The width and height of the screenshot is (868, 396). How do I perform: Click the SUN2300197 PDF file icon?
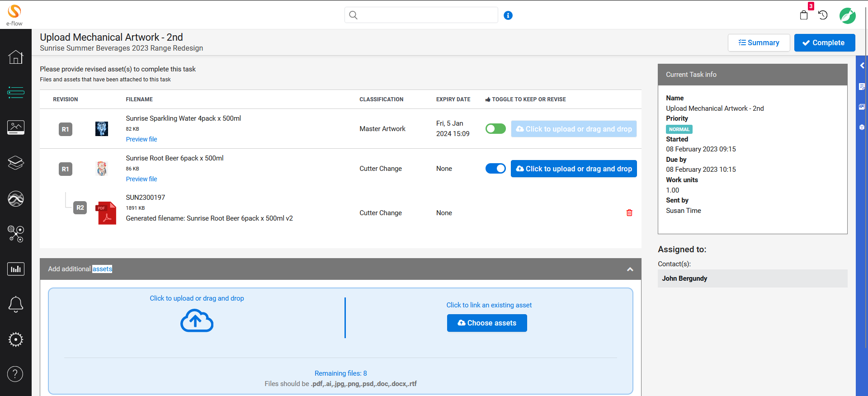[107, 213]
